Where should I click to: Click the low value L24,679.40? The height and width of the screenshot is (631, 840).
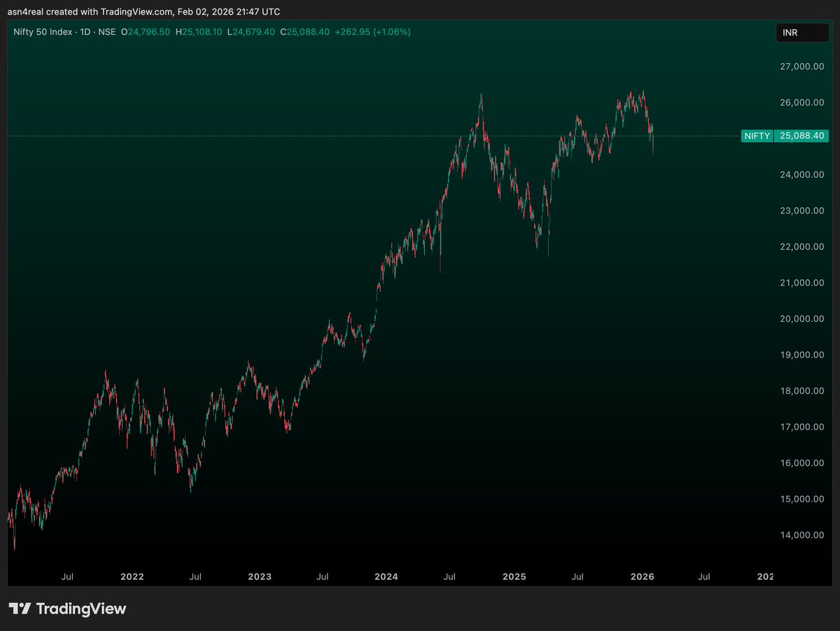tap(251, 32)
